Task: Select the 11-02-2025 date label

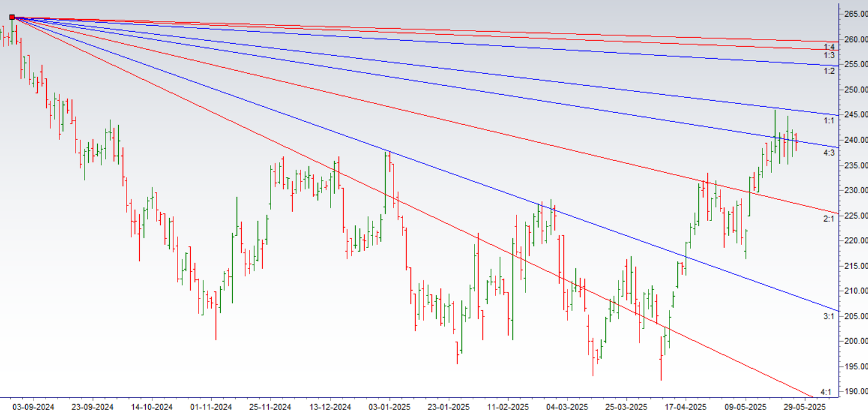Action: [x=508, y=407]
